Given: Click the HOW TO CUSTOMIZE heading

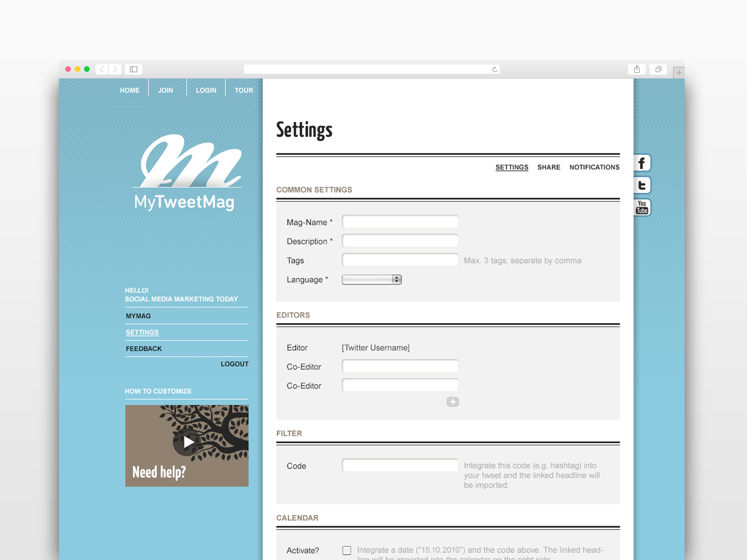Looking at the screenshot, I should 158,391.
